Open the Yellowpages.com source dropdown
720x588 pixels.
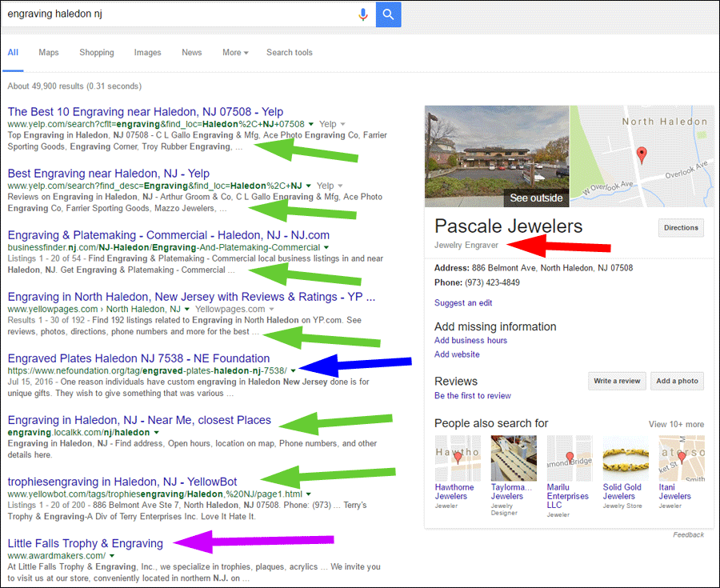[234, 310]
